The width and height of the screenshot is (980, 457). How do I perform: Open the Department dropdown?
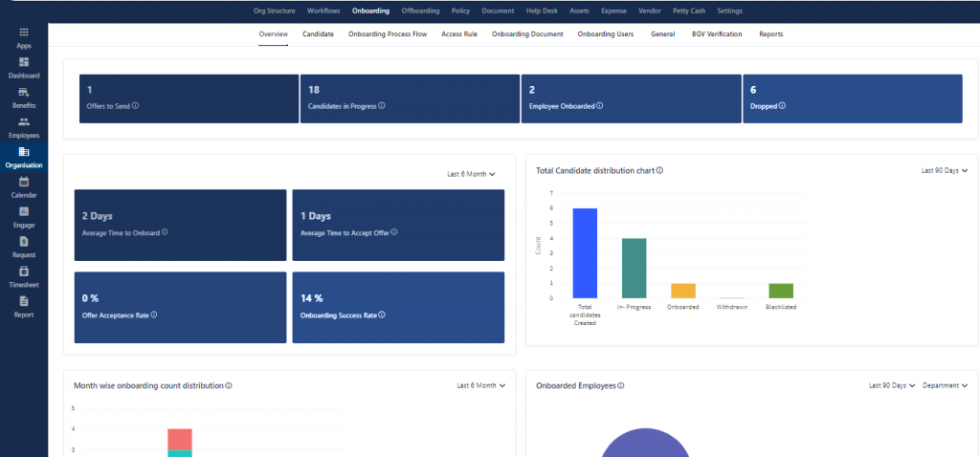[x=945, y=386]
